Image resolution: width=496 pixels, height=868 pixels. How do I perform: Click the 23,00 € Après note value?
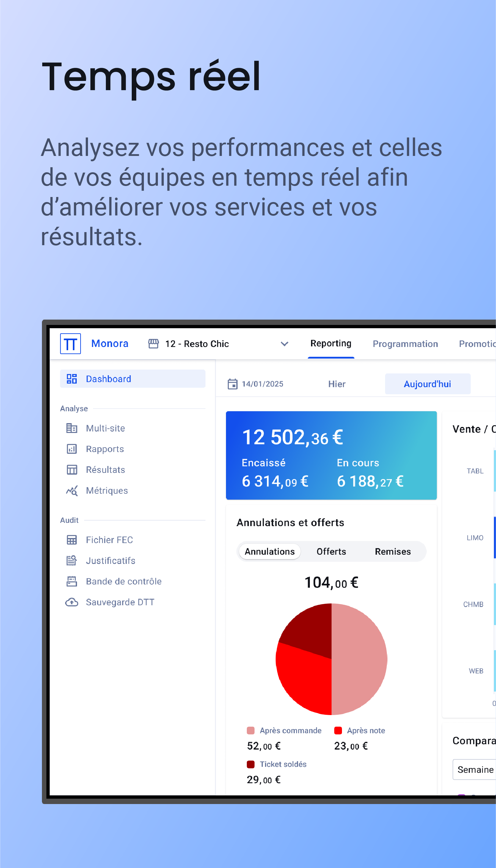point(351,746)
